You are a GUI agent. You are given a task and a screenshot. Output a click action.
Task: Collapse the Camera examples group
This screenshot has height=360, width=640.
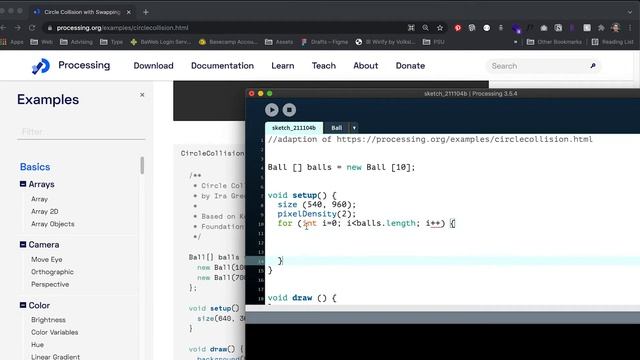coord(23,244)
